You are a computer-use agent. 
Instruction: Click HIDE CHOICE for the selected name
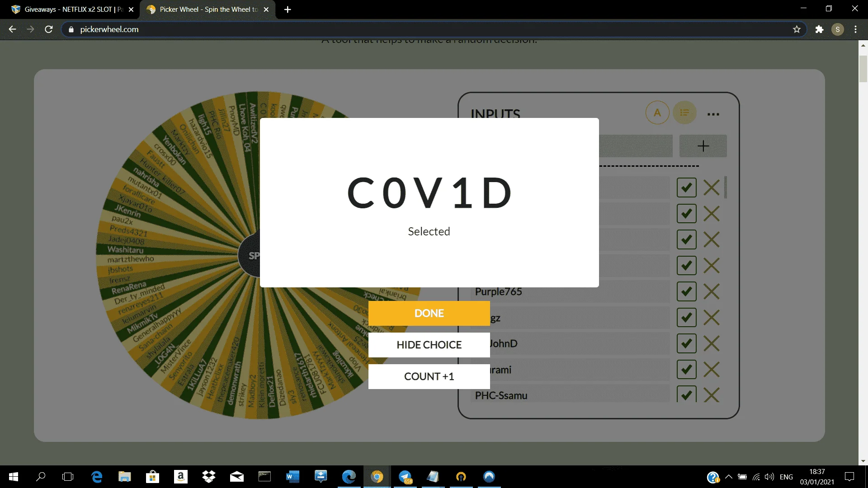(429, 345)
